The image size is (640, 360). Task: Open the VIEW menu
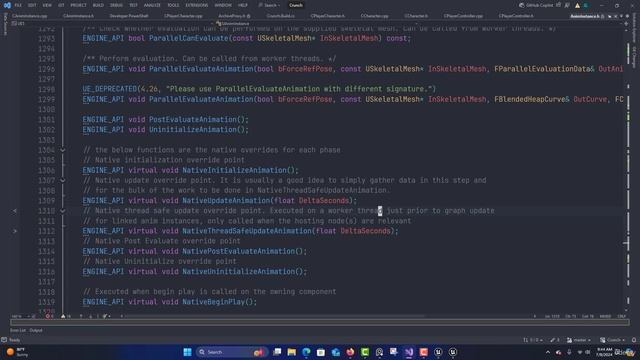coord(47,5)
